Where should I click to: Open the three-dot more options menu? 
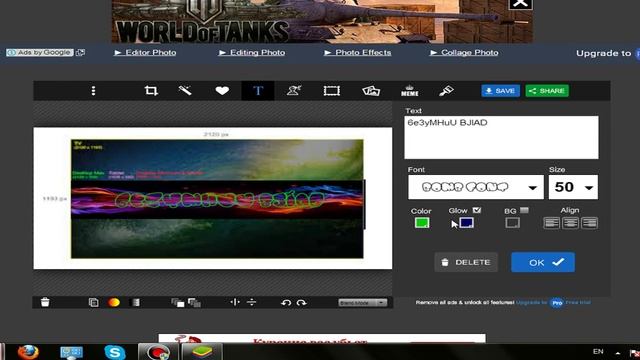(93, 91)
